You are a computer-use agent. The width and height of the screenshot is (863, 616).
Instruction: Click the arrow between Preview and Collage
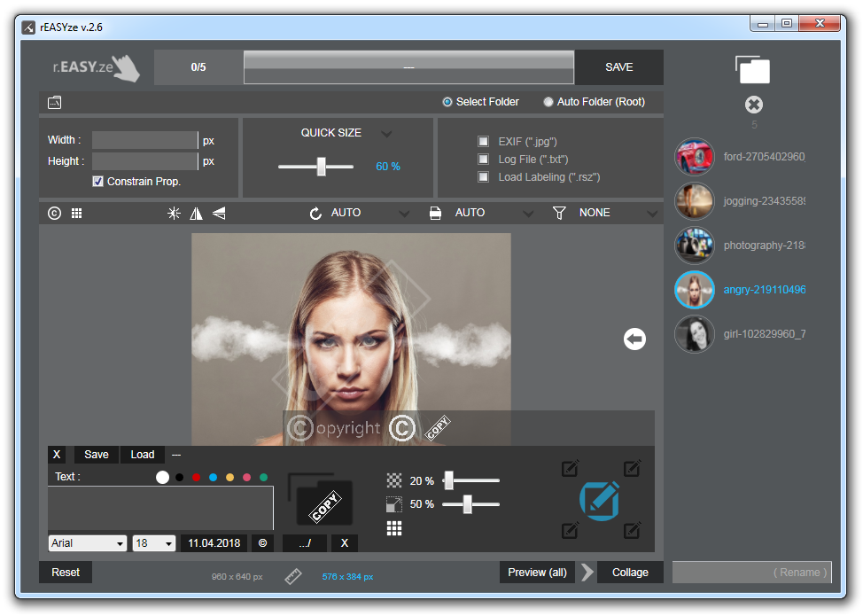click(x=587, y=572)
